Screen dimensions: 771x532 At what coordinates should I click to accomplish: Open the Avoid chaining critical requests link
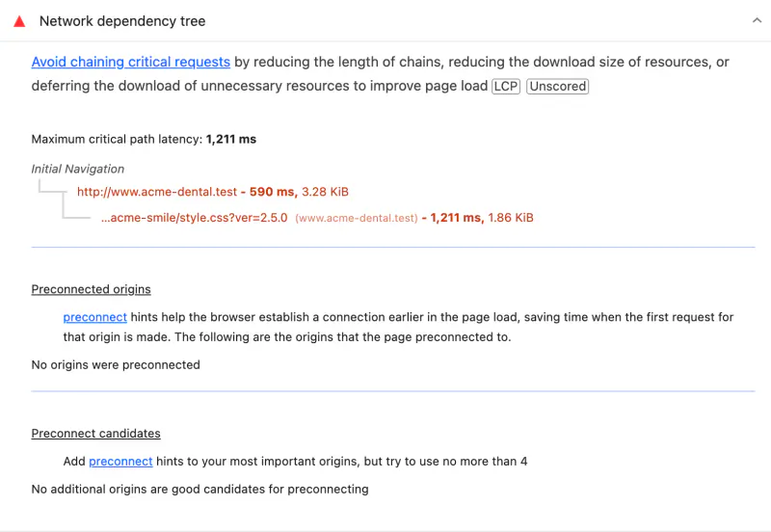(131, 62)
